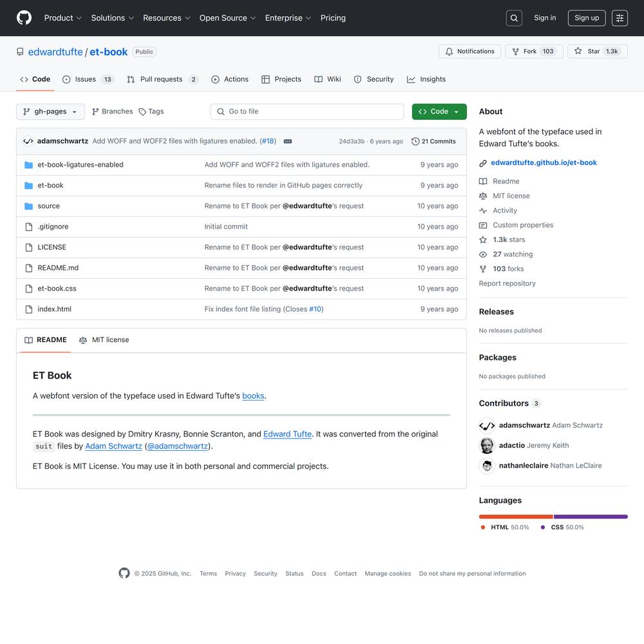Screen dimensions: 644x644
Task: Open edwardtufte owner link
Action: click(55, 52)
